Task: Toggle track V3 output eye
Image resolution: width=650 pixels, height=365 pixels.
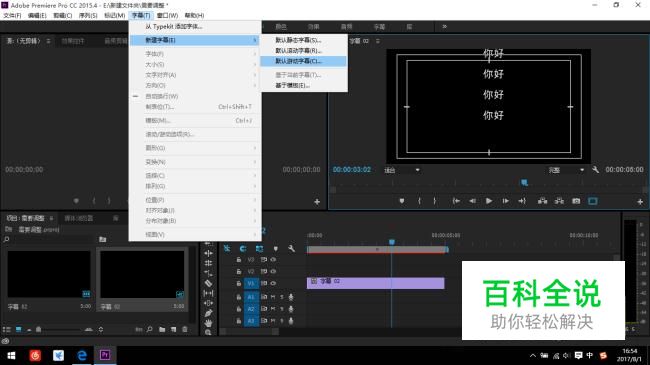Action: 273,260
